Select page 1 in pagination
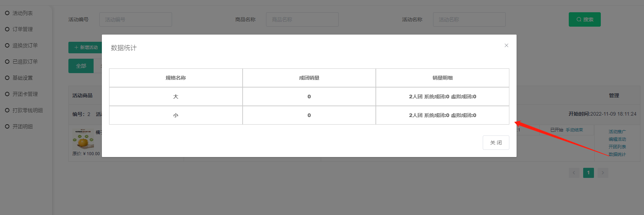644x215 pixels. click(589, 173)
